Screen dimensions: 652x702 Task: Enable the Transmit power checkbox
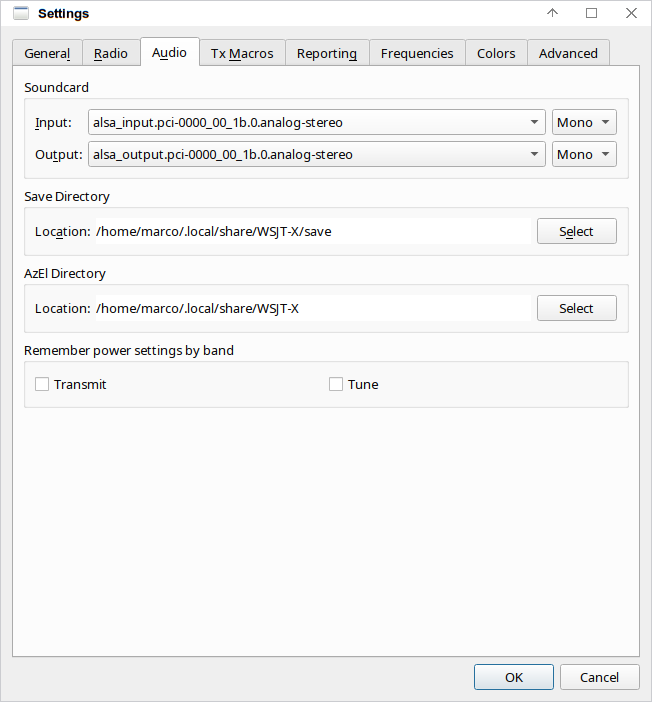(x=42, y=384)
